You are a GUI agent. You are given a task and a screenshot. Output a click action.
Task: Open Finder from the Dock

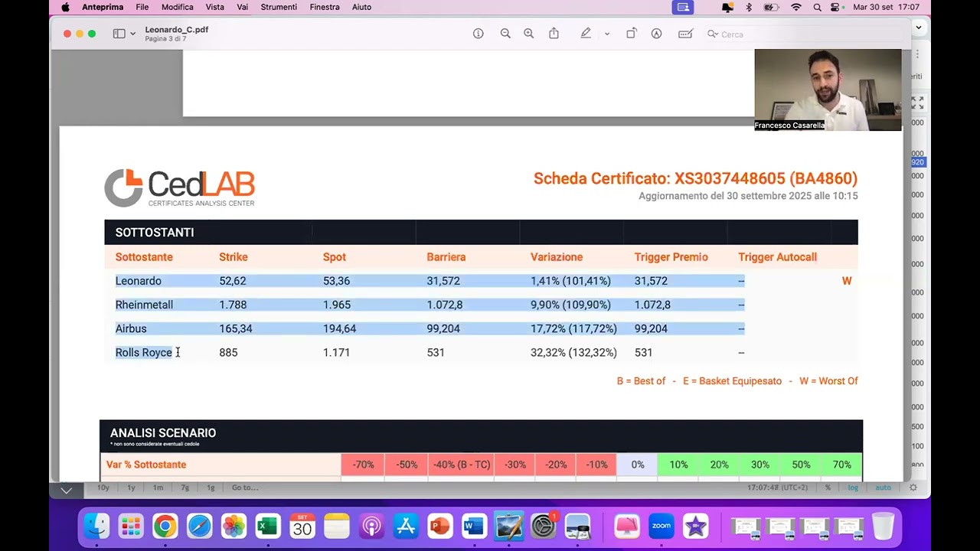click(96, 527)
